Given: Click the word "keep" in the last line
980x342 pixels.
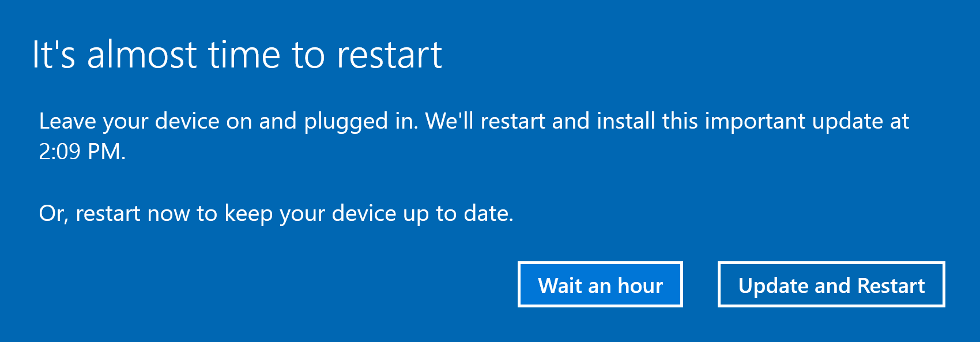Looking at the screenshot, I should [248, 213].
